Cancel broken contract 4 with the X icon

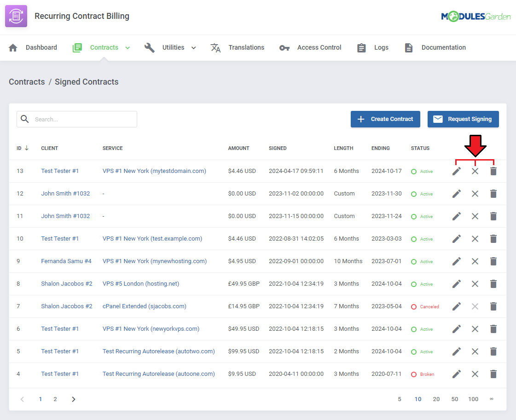(475, 374)
